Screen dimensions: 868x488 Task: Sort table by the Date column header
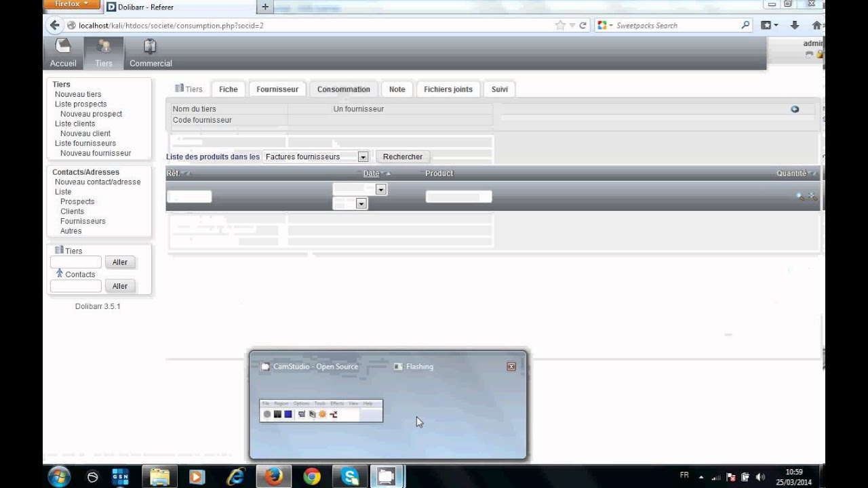[371, 174]
